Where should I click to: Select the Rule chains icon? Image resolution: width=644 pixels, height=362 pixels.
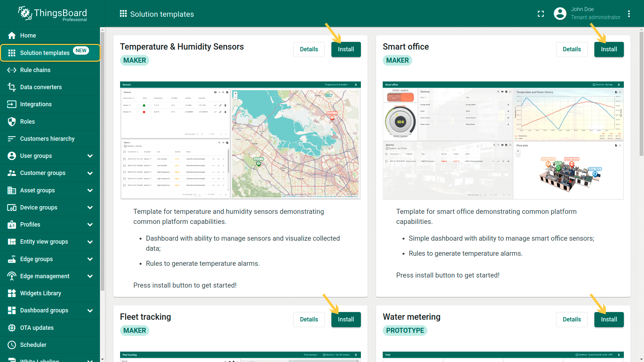pyautogui.click(x=12, y=70)
